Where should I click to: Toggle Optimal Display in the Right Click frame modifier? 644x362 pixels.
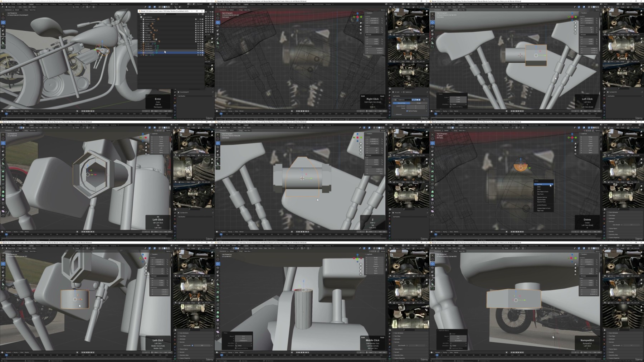click(407, 111)
